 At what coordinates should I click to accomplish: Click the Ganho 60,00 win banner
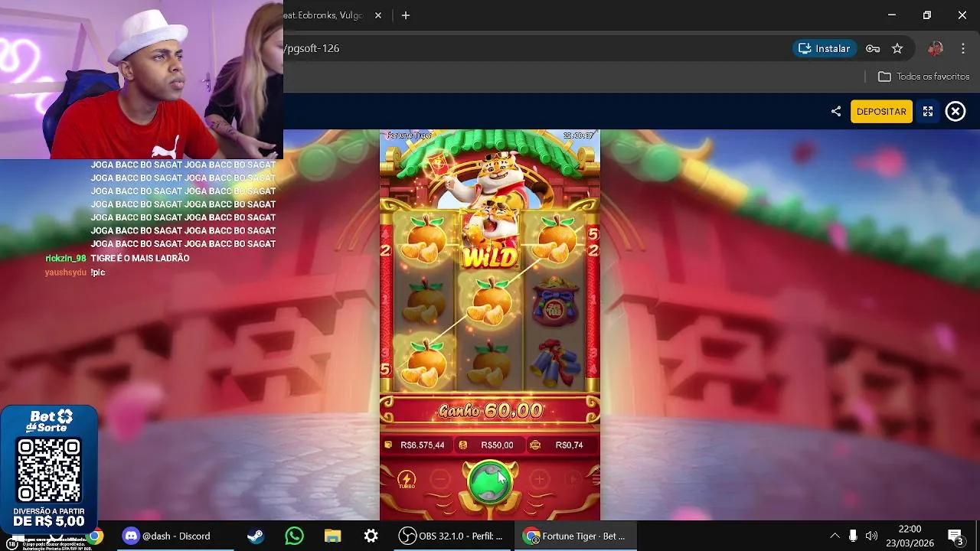(490, 411)
